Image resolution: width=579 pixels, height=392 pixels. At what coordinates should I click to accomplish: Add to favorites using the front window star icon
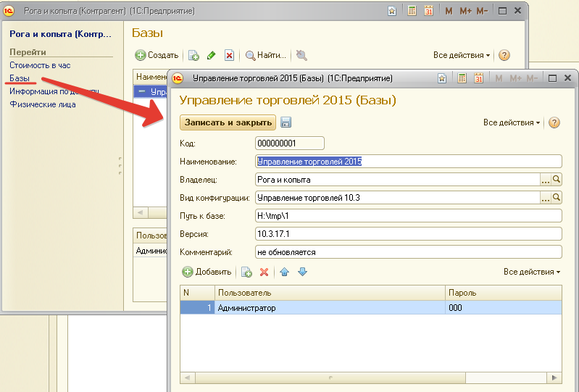coord(442,78)
